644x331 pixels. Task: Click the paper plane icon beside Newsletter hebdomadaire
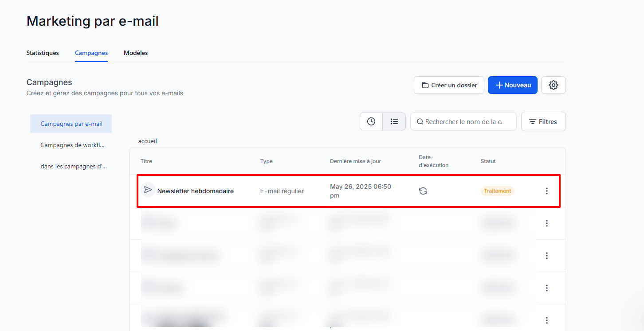148,190
